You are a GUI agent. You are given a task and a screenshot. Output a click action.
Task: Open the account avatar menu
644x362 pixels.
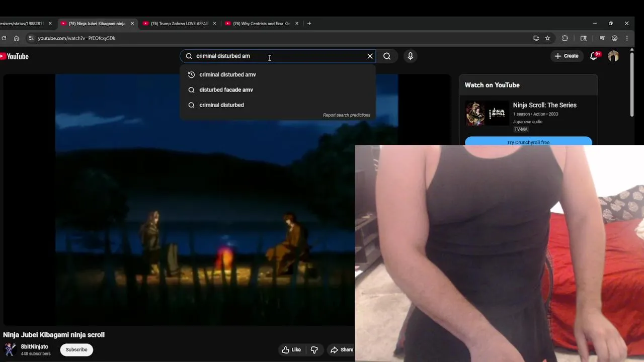[x=613, y=56]
